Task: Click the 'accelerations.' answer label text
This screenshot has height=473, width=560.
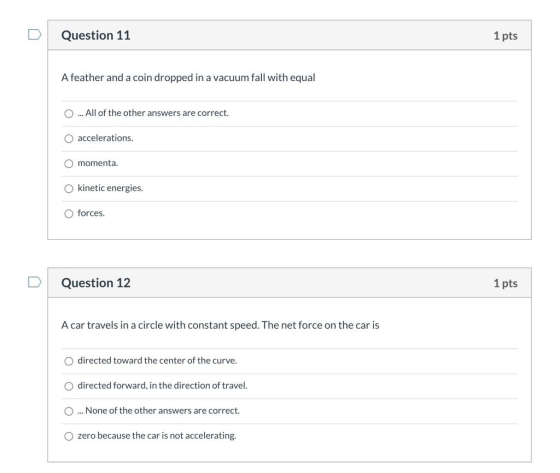Action: tap(105, 138)
